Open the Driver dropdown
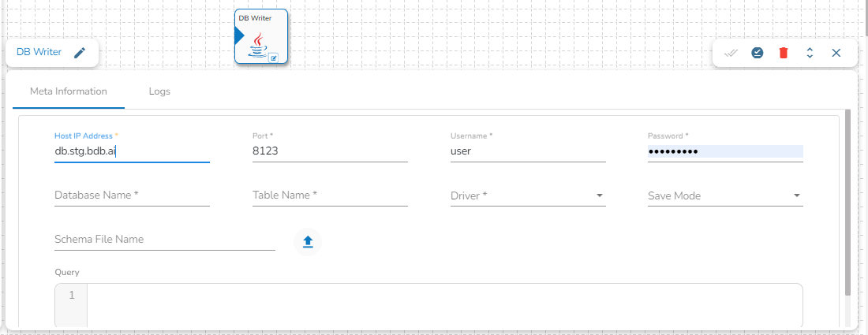Screen dimensions: 868x335 coord(527,195)
